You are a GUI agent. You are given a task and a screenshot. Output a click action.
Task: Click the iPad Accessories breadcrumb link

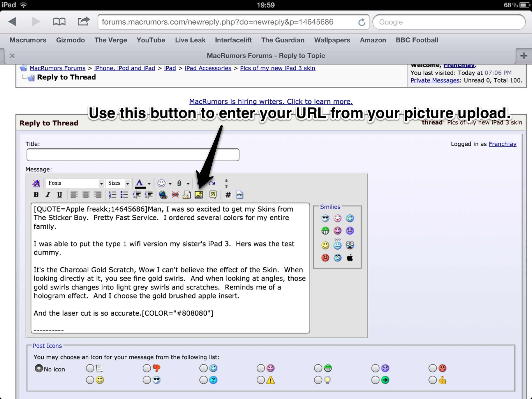tap(208, 68)
